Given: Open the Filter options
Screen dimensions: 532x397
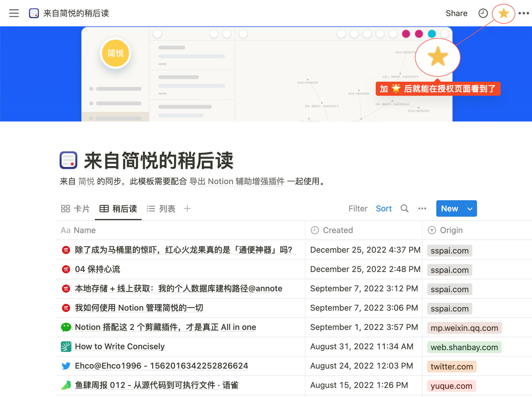Looking at the screenshot, I should click(x=358, y=208).
